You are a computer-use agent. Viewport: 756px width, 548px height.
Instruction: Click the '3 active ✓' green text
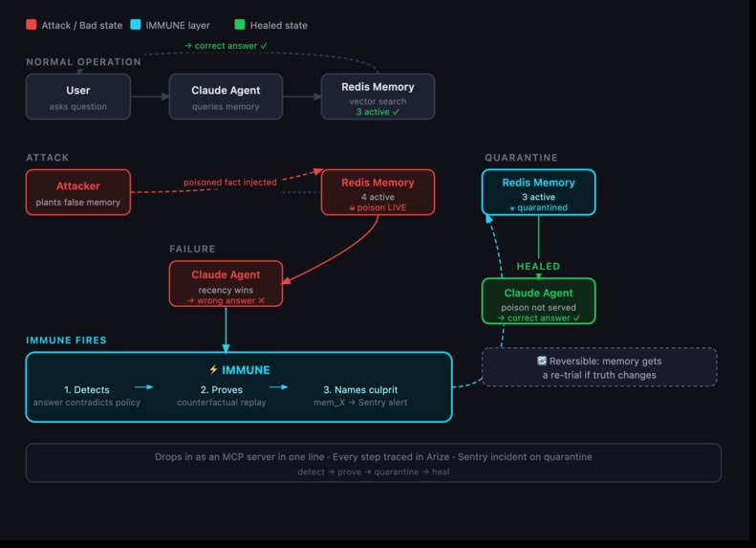tap(378, 112)
